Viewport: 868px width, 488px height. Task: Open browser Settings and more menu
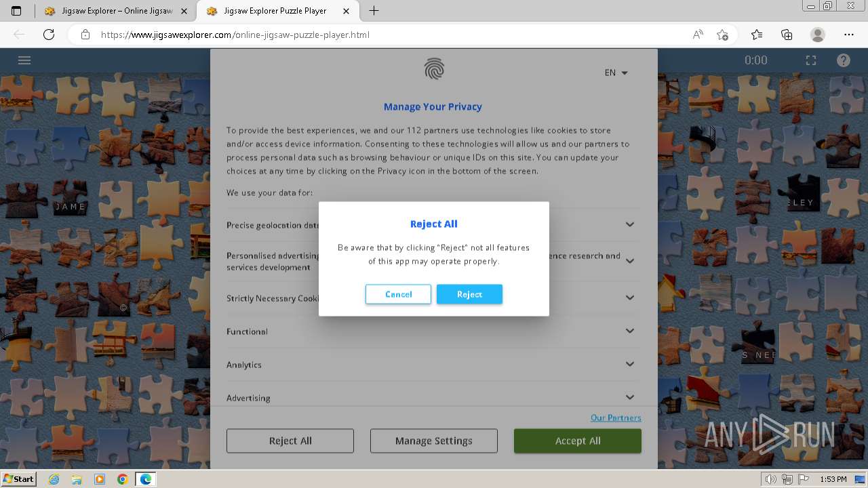(x=849, y=35)
